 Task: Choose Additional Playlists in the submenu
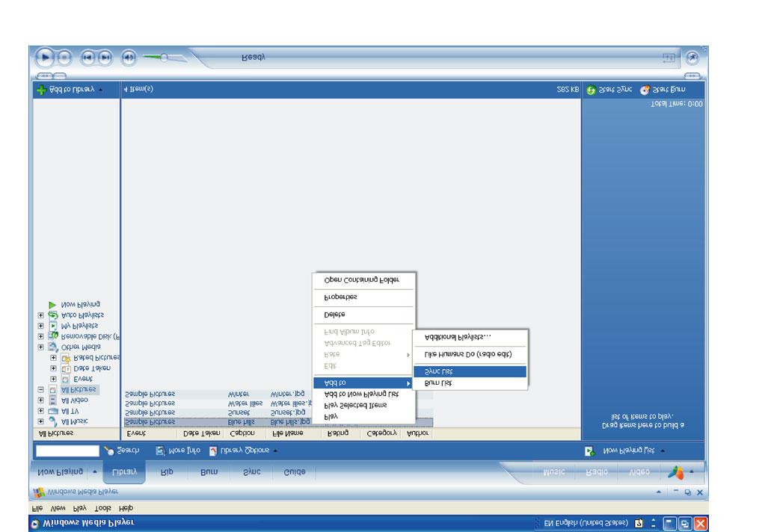(470, 337)
